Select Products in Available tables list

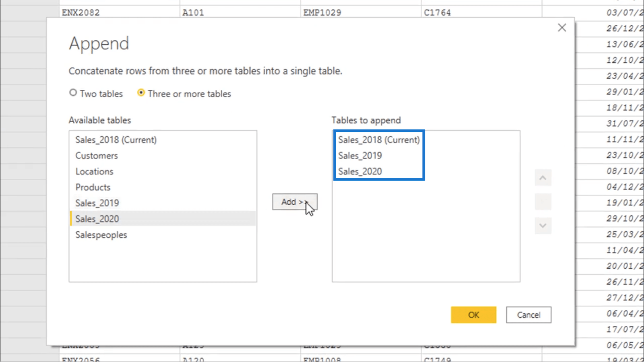[x=163, y=187]
